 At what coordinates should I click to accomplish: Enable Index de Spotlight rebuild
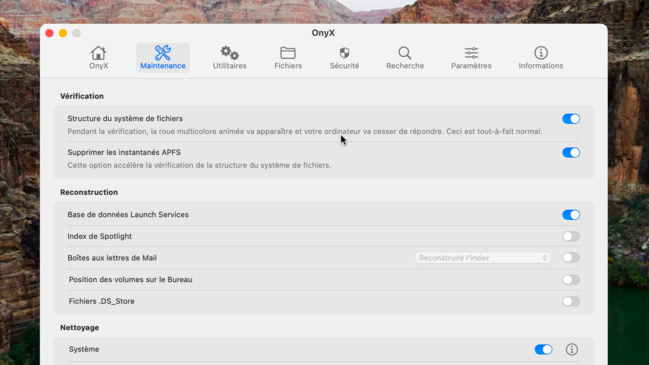(x=571, y=236)
